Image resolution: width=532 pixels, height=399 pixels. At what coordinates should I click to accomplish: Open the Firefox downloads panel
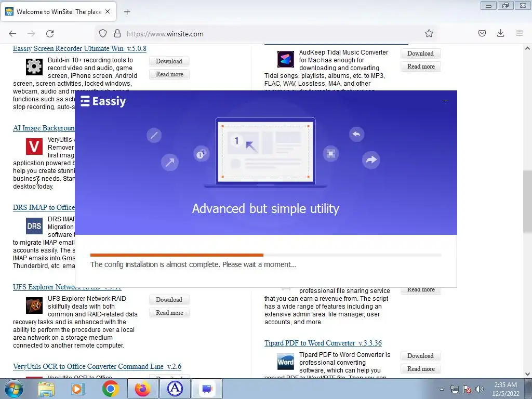[x=500, y=33]
